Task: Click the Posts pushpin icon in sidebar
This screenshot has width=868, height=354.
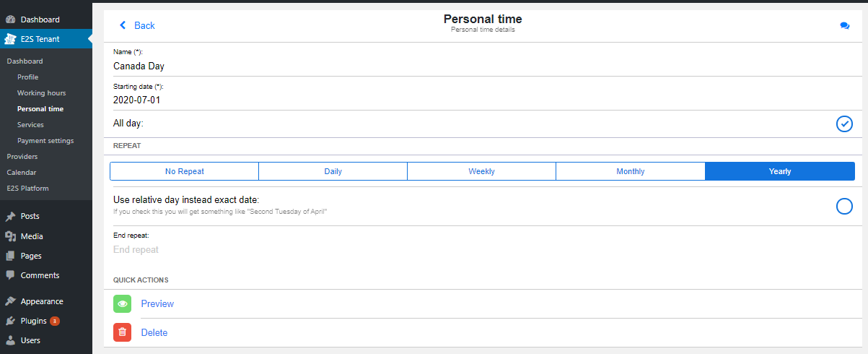Action: [10, 216]
